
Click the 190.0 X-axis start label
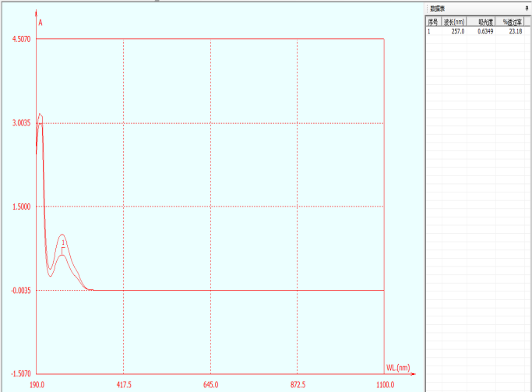click(37, 385)
